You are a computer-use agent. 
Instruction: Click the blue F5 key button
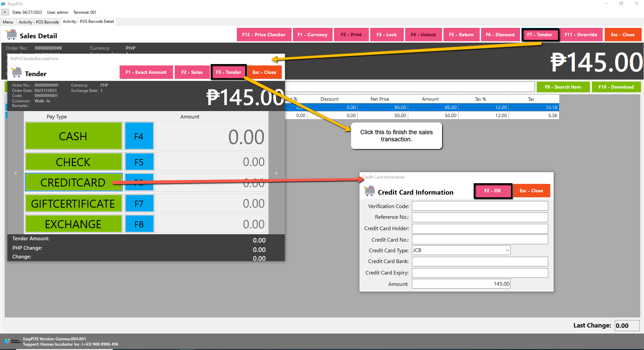click(x=139, y=162)
